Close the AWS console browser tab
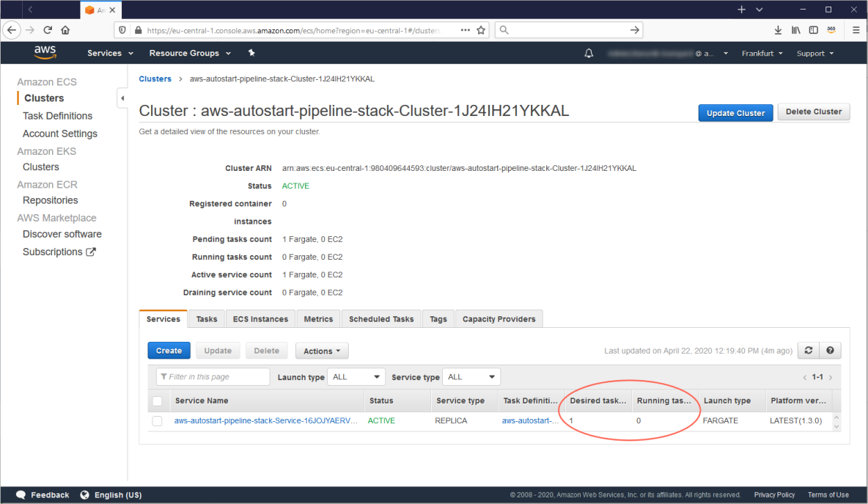 coord(112,10)
